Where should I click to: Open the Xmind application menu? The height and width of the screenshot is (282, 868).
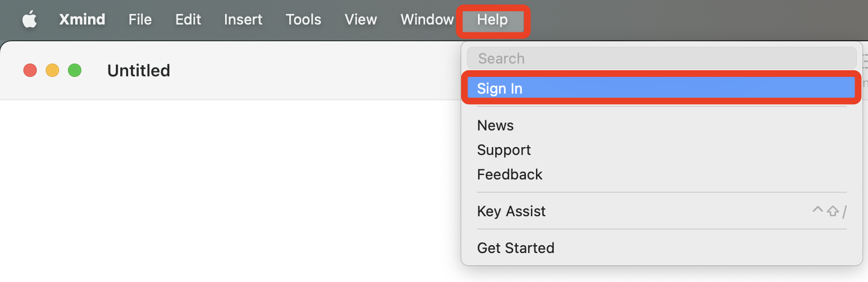coord(82,20)
